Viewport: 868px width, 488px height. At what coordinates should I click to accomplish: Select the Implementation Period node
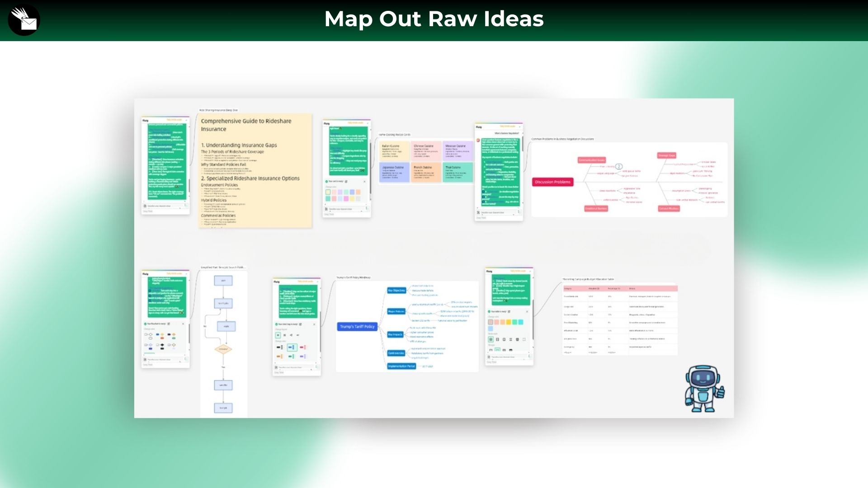pyautogui.click(x=401, y=366)
